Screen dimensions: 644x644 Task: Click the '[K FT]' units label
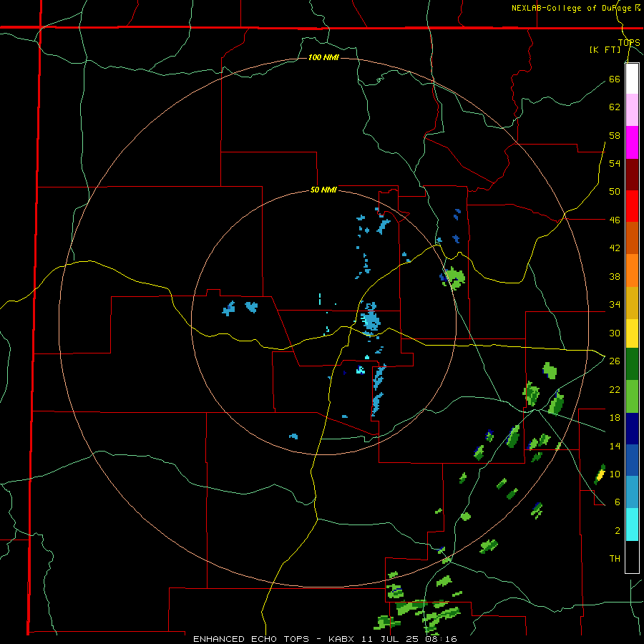[x=605, y=49]
